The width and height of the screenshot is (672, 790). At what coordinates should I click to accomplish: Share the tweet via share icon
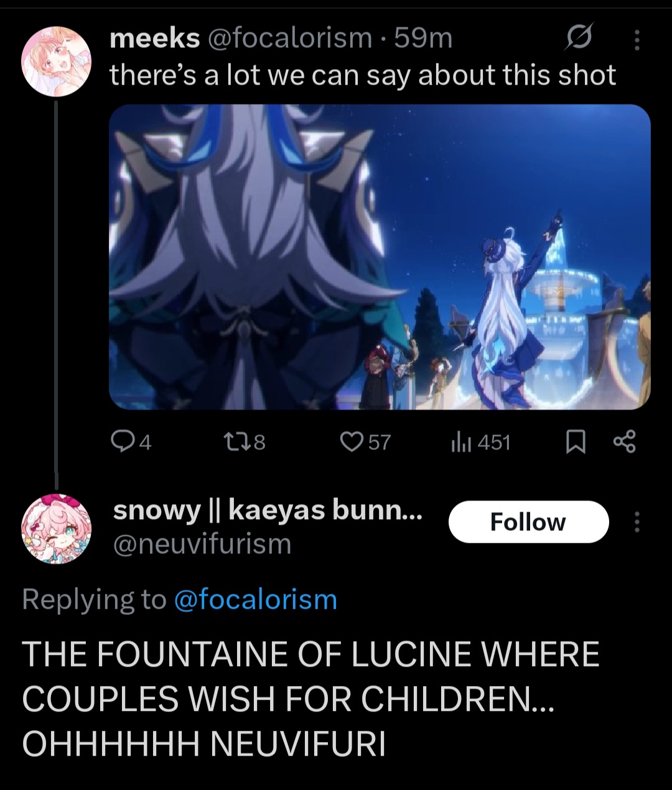click(624, 443)
